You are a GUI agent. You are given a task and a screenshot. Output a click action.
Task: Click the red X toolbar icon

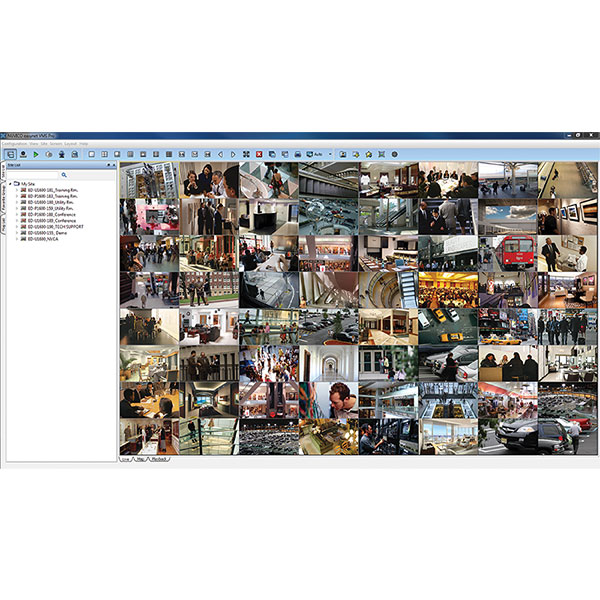259,154
